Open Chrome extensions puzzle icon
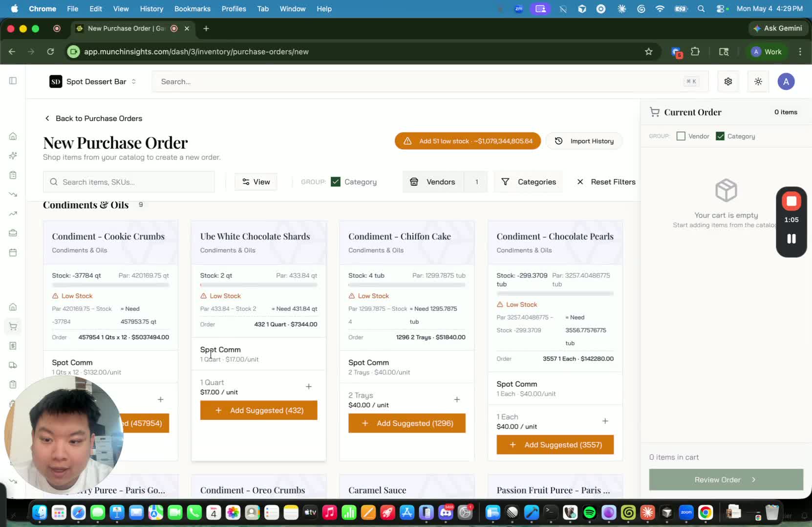Screen dimensions: 812x527 point(695,51)
